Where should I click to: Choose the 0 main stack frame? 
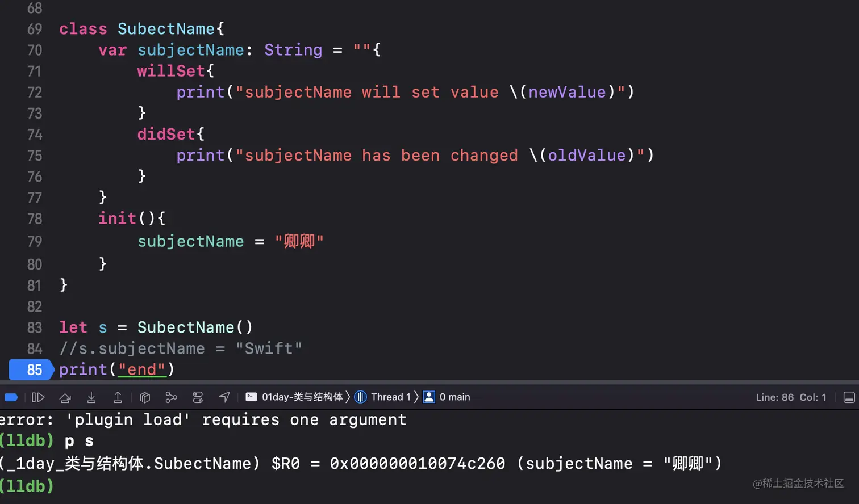[x=447, y=397]
